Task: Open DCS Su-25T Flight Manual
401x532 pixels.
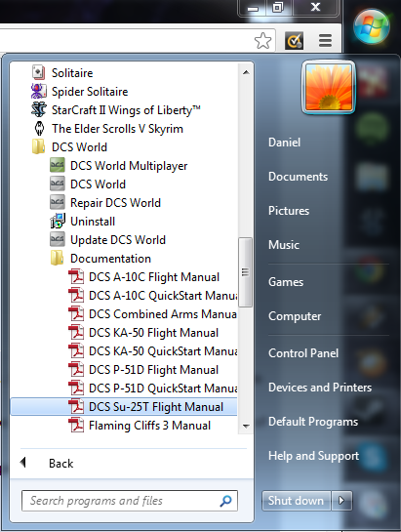Action: (x=124, y=407)
